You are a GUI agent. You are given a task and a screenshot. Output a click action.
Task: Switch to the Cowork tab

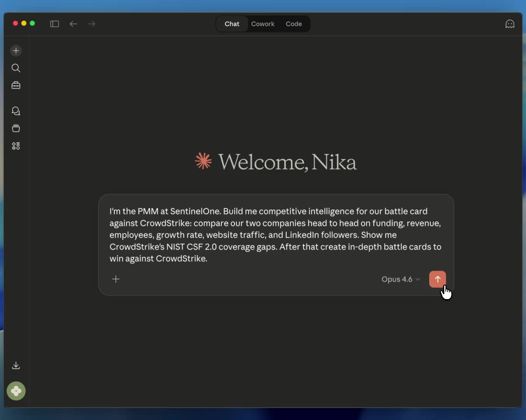tap(263, 24)
